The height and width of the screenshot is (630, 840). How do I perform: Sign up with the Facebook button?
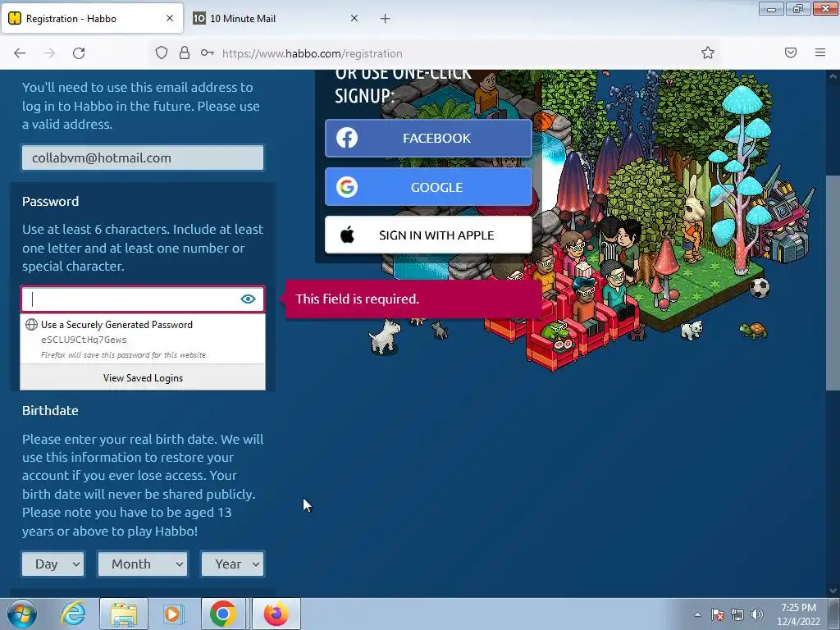[428, 138]
